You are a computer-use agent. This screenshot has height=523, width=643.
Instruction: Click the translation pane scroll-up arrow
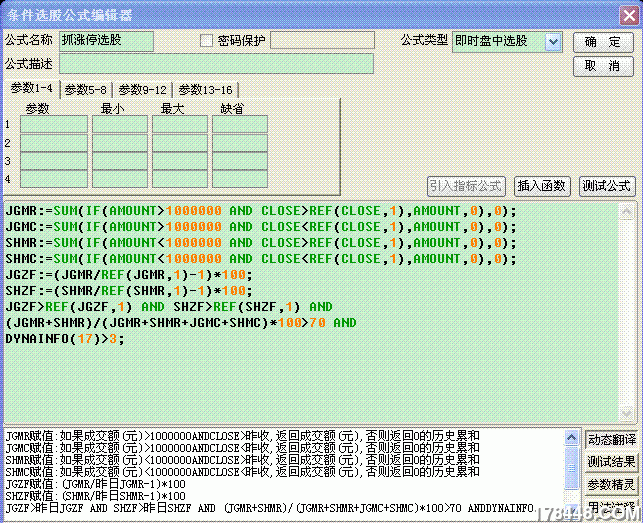(572, 438)
